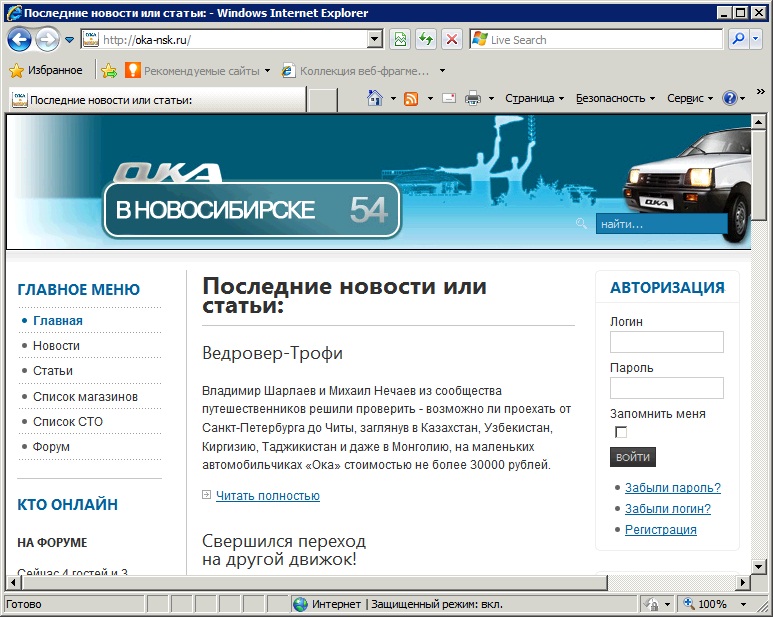
Task: Click the horizontal scrollbar right arrow
Action: [743, 583]
